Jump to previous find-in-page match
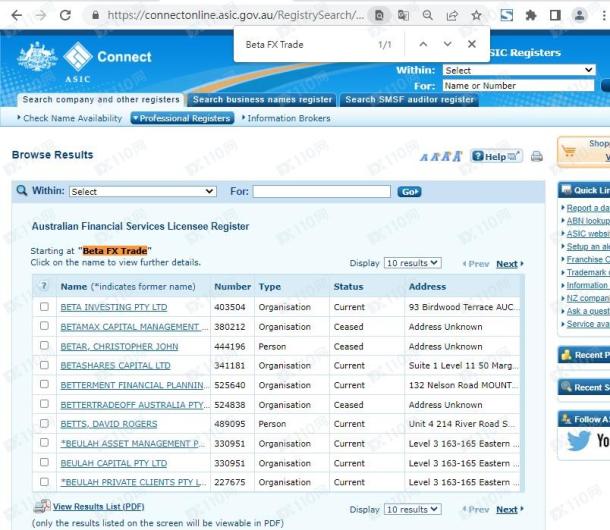Viewport: 610px width, 530px height. (423, 44)
